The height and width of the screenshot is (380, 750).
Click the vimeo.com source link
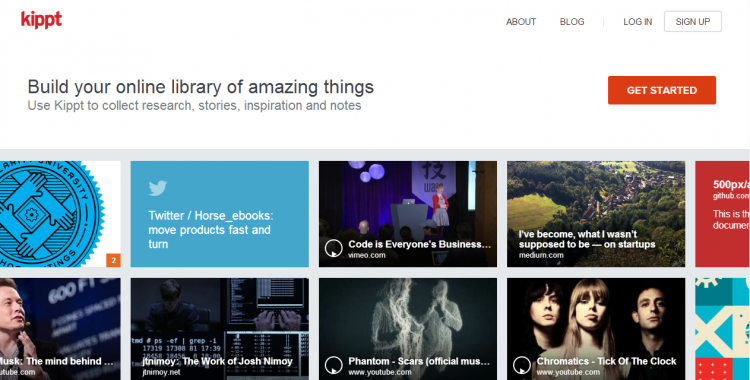(367, 255)
